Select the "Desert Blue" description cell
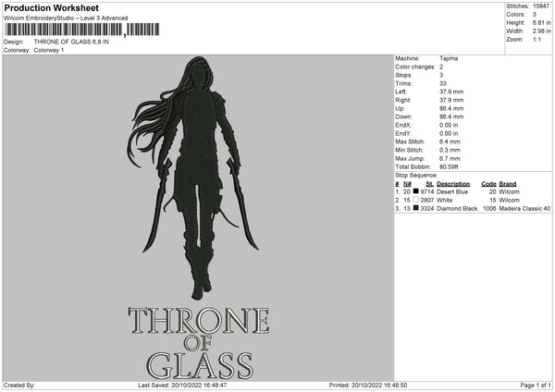This screenshot has width=555, height=392. tap(452, 191)
